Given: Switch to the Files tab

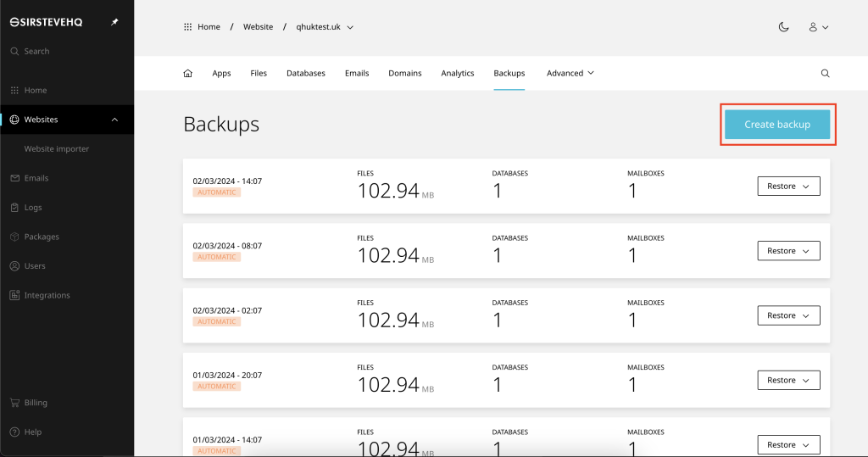Looking at the screenshot, I should tap(259, 73).
